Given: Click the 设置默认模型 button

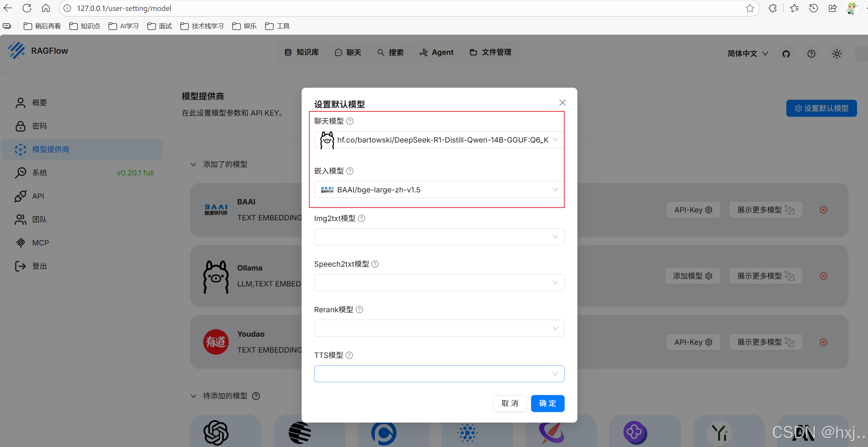Looking at the screenshot, I should pos(821,108).
